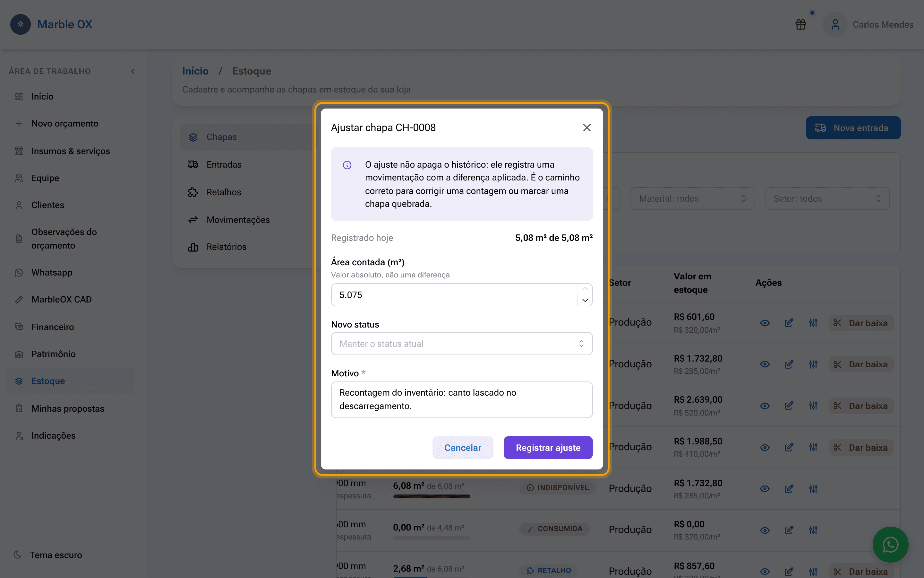Close the Ajustar chapa CH-0008 dialog
This screenshot has width=924, height=578.
[587, 128]
